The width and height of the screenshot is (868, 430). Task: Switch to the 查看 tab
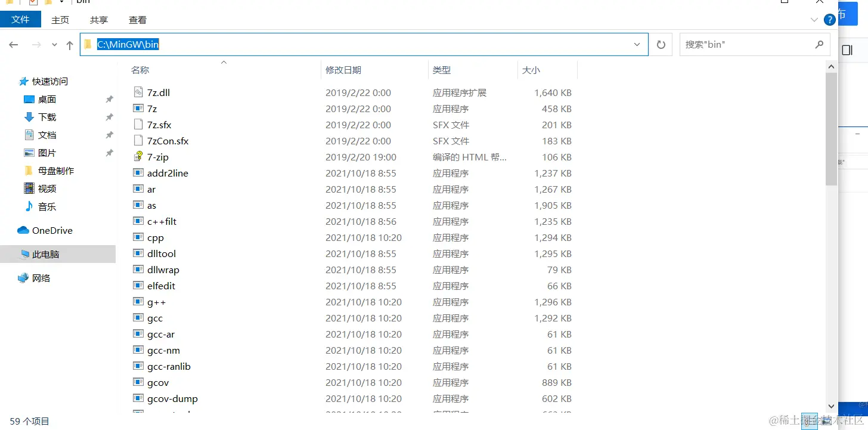(x=138, y=20)
